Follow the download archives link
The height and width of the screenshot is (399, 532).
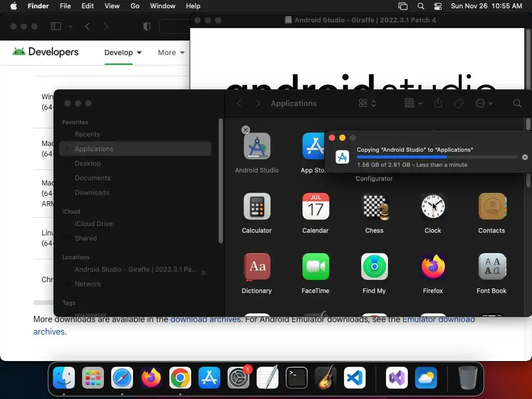(x=206, y=320)
